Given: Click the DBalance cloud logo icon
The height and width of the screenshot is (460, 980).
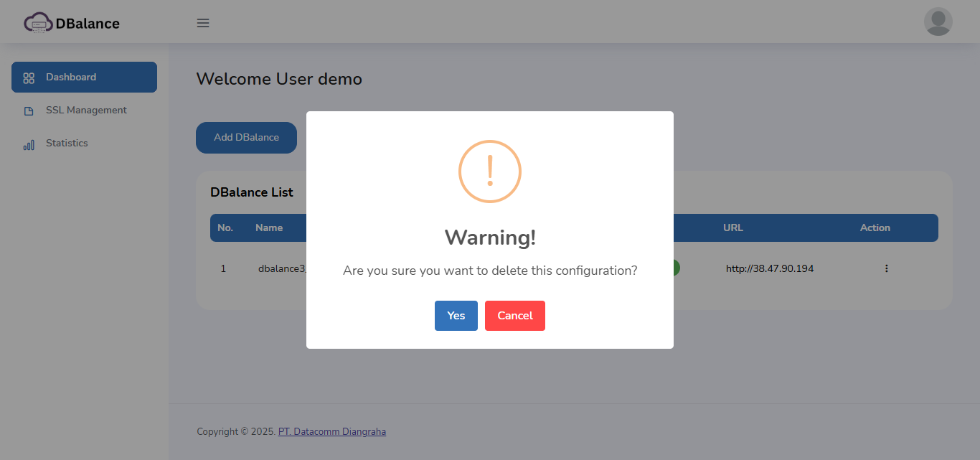Looking at the screenshot, I should [38, 23].
